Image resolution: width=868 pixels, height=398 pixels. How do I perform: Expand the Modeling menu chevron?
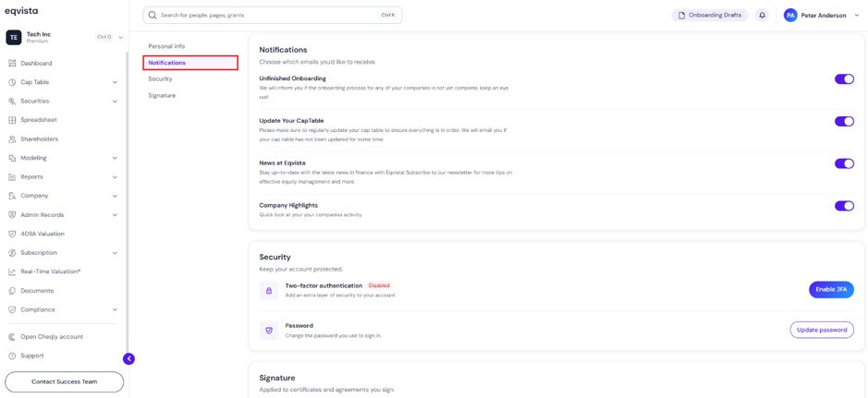[x=115, y=158]
